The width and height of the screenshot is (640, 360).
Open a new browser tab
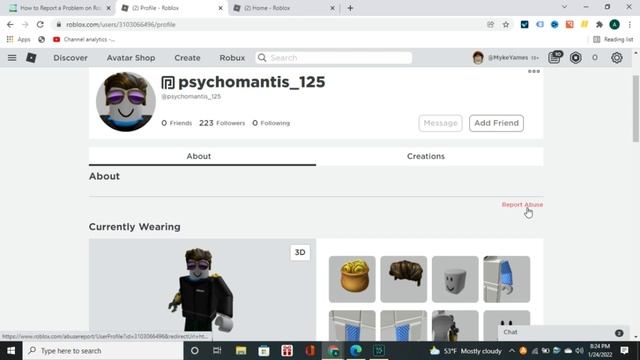coord(350,8)
